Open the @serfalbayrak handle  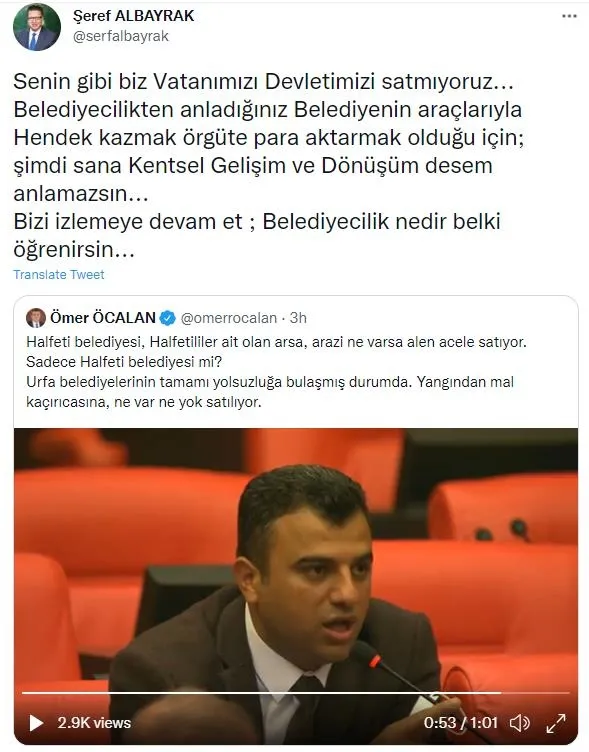(121, 36)
